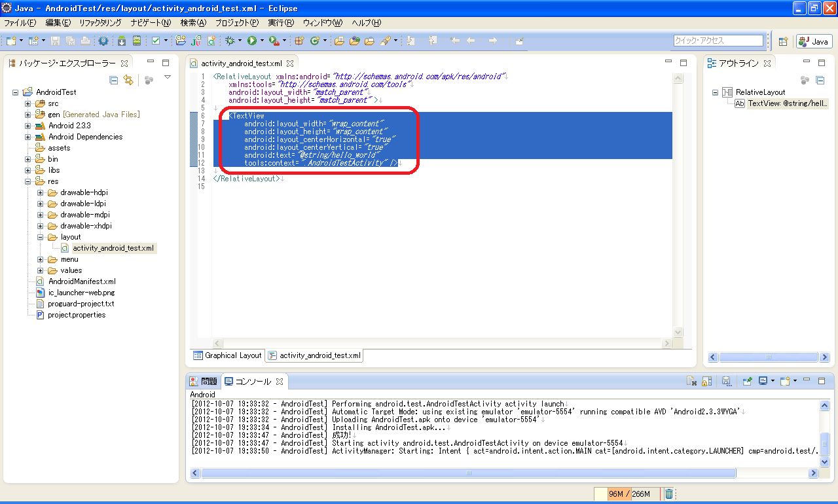Viewport: 838px width, 504px height.
Task: Select the Java perspective button
Action: (814, 41)
